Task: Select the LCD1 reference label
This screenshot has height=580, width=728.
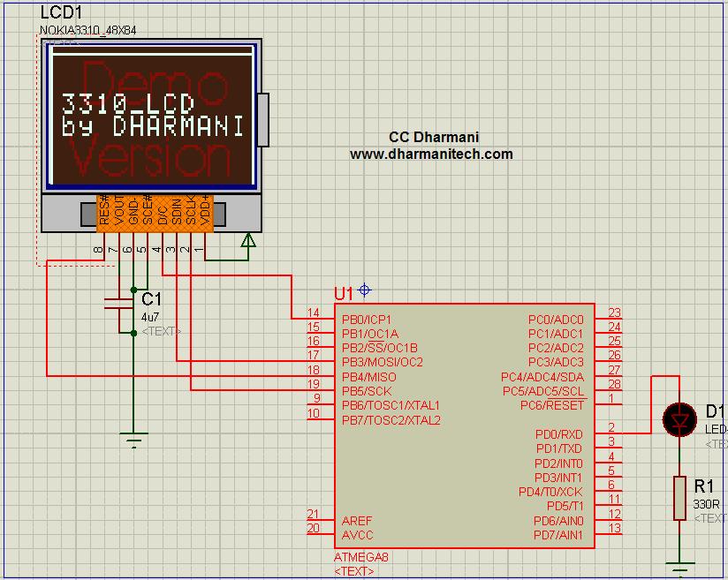Action: coord(61,12)
